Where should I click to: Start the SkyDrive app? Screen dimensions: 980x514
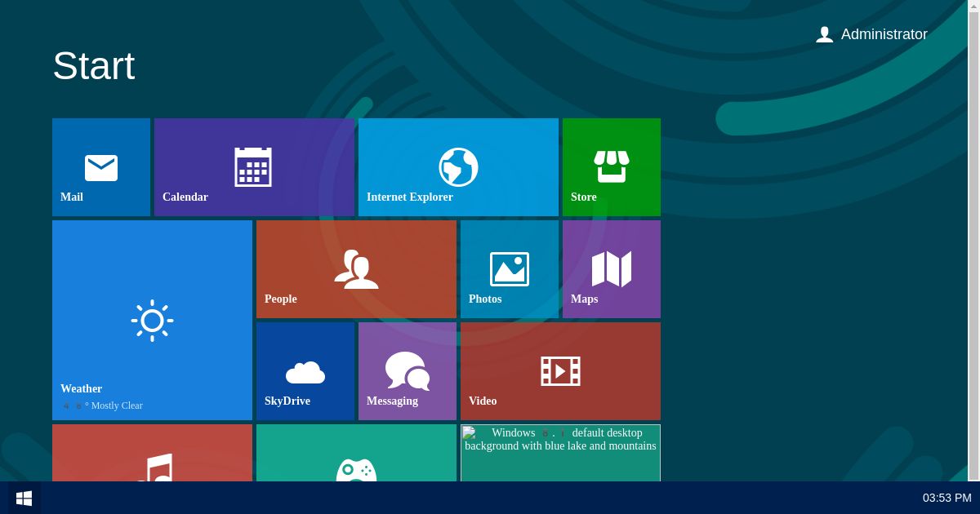(x=305, y=370)
